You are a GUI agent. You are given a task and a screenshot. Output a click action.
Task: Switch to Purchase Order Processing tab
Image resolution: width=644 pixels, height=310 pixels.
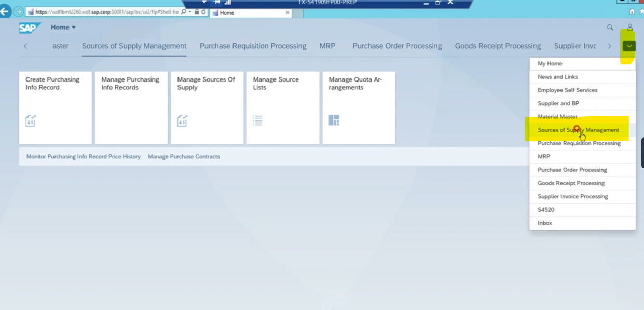tap(397, 46)
